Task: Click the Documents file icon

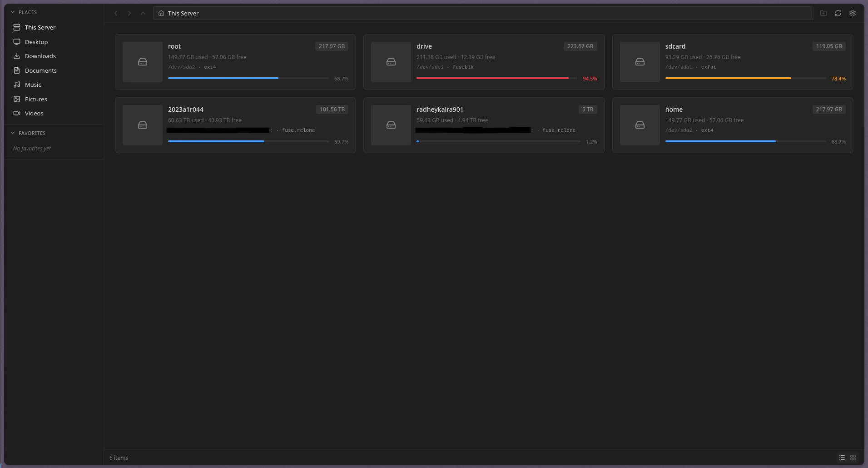Action: coord(17,70)
